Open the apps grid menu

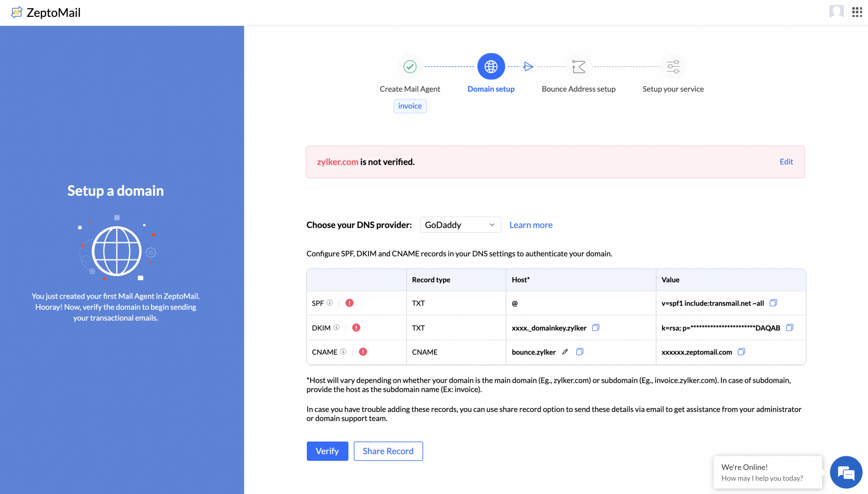tap(857, 12)
